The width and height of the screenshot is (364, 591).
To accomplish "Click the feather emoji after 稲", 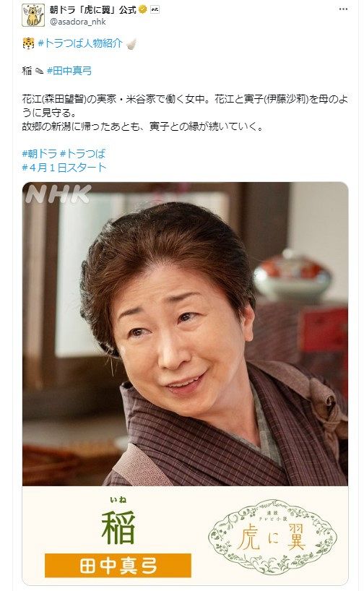I will click(39, 71).
